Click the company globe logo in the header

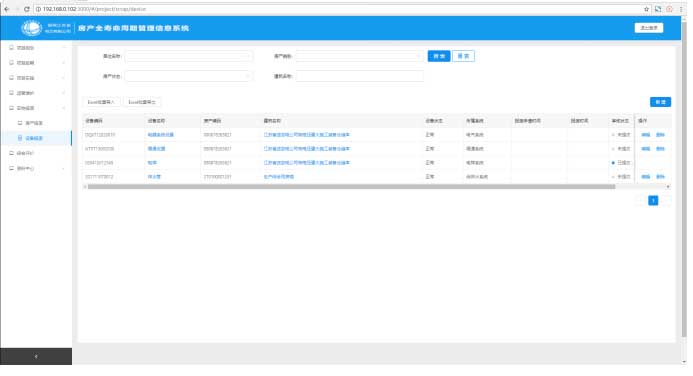click(x=32, y=28)
